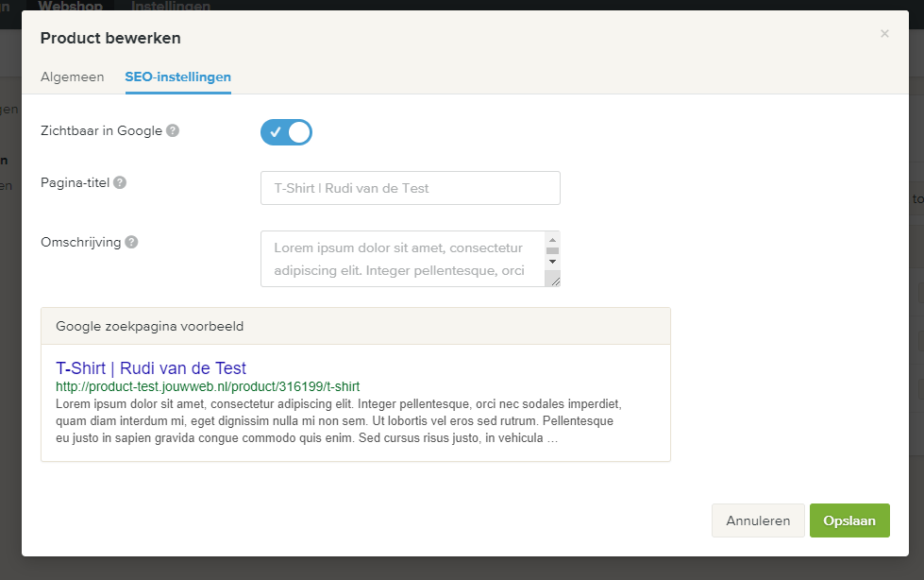This screenshot has height=580, width=924.
Task: Open the help tooltip for Omschrijving
Action: tap(131, 242)
